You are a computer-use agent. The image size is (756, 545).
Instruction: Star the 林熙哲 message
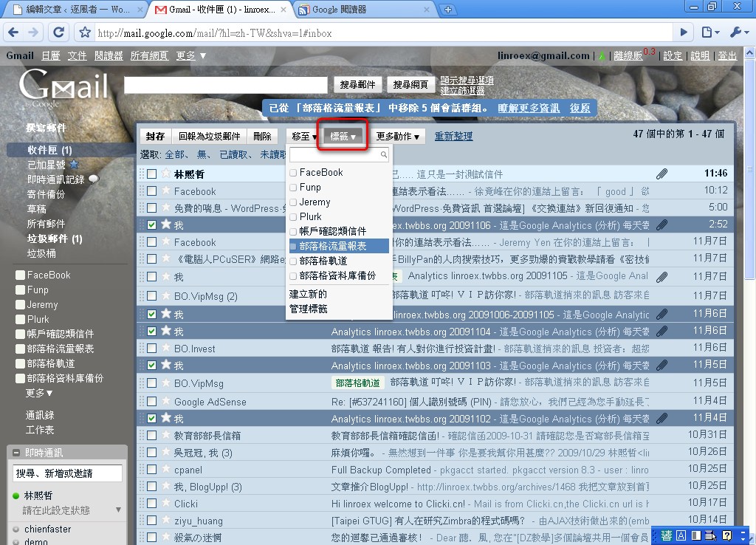[x=166, y=173]
